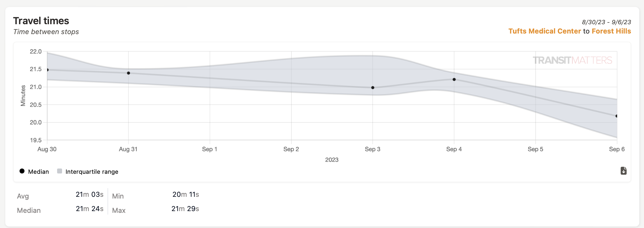
Task: Click the Sep 6 median data point
Action: click(617, 116)
